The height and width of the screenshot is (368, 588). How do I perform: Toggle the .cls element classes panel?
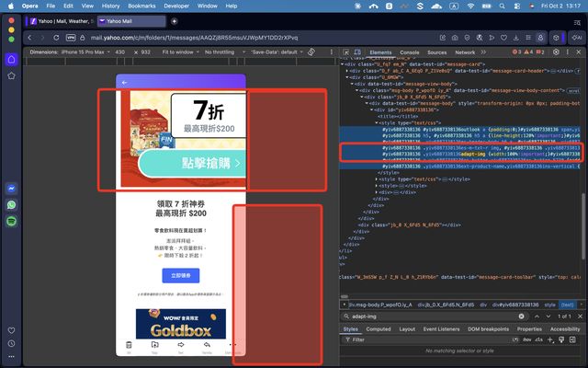coord(539,339)
